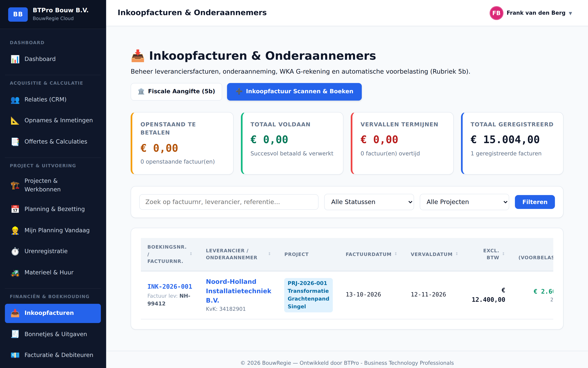588x368 pixels.
Task: Click the Filteren button
Action: [x=535, y=202]
